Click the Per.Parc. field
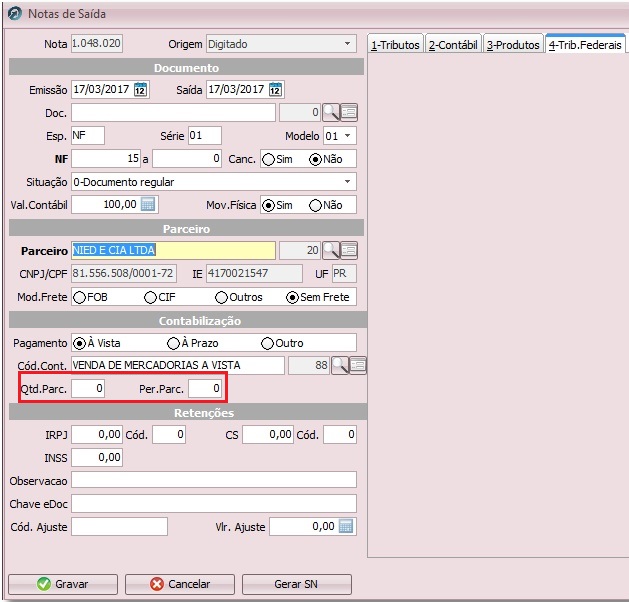 click(205, 388)
